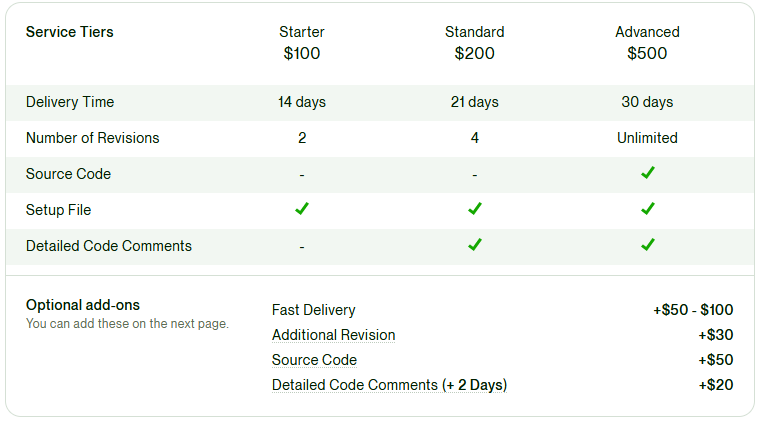Click the Advanced tier Setup File checkmark
The height and width of the screenshot is (424, 763).
coord(647,209)
